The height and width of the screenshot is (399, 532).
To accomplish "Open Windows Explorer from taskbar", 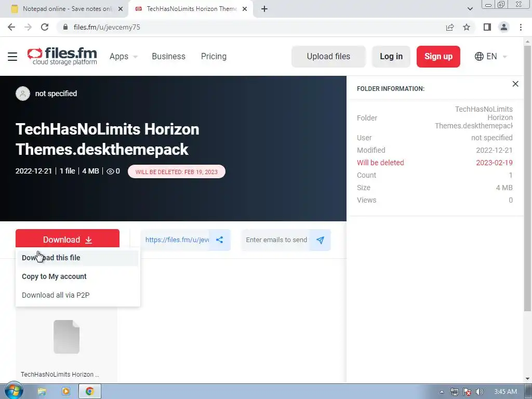I will click(x=42, y=392).
